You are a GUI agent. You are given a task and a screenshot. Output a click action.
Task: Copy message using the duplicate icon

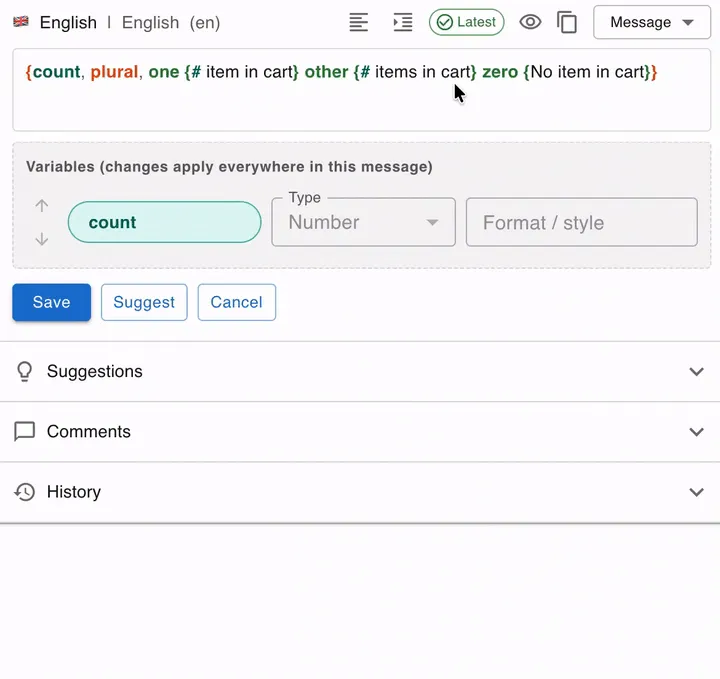pos(567,22)
